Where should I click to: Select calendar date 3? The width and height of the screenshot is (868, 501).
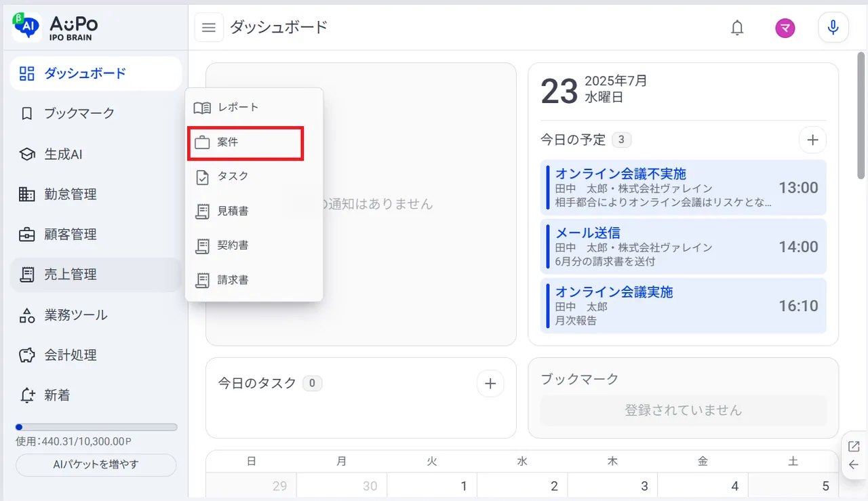click(612, 485)
